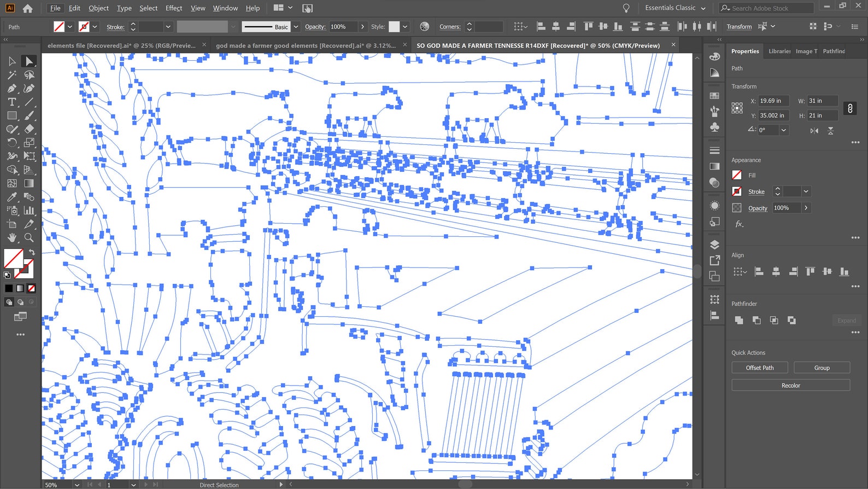Expand the Essentials Classic workspace dropdown
868x489 pixels.
[x=703, y=8]
